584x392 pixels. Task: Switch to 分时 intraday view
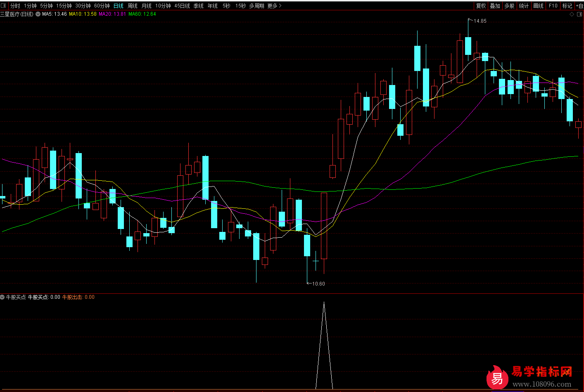15,6
